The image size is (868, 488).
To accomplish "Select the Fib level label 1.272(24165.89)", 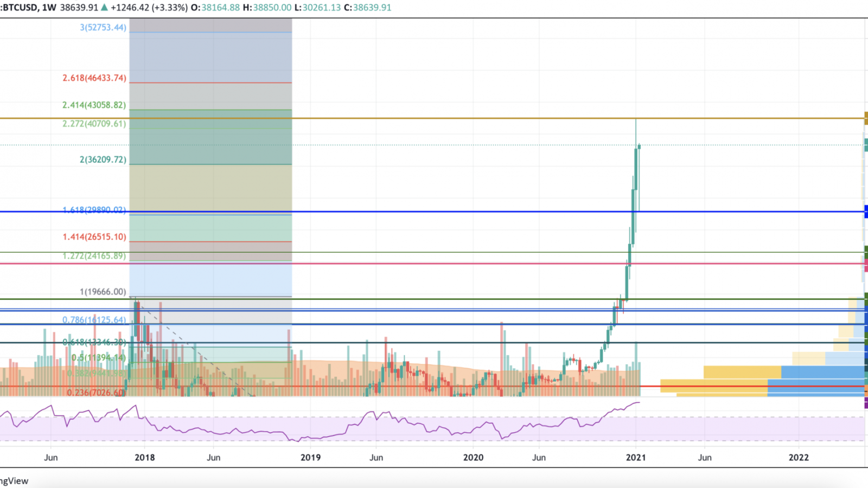I will (94, 256).
